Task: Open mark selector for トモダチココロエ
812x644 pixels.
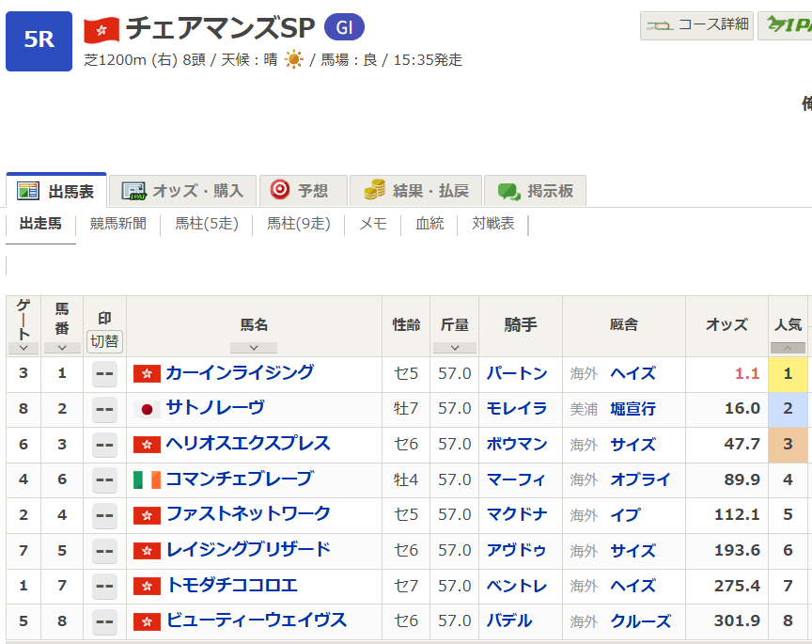Action: [104, 586]
